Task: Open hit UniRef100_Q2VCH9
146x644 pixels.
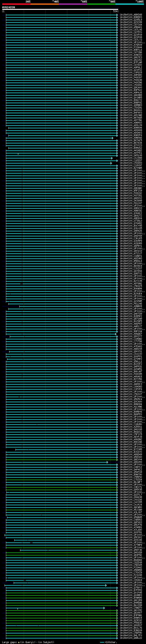Action: point(131,22)
